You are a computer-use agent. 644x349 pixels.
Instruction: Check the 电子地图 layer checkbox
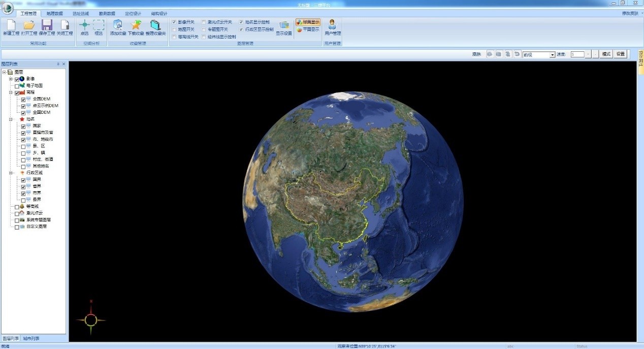click(17, 86)
